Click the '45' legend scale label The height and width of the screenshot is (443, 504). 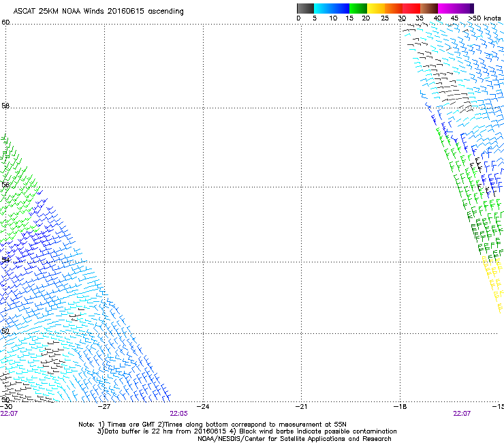click(454, 18)
